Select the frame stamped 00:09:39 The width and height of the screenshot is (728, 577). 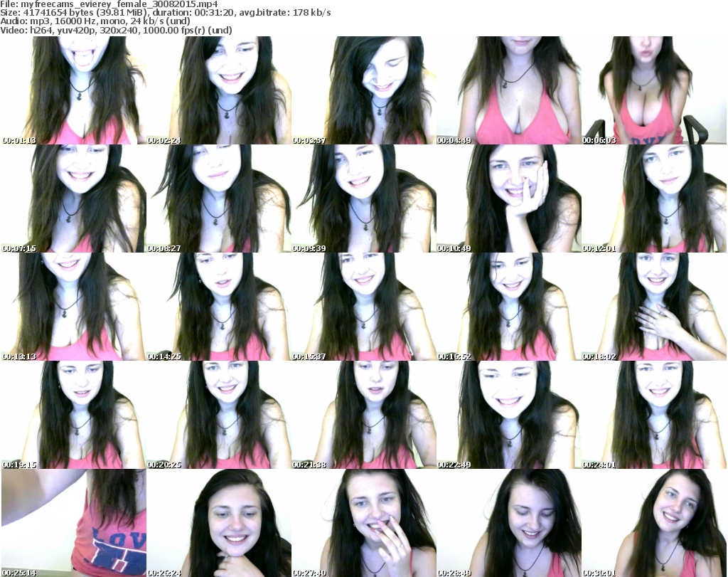point(363,198)
